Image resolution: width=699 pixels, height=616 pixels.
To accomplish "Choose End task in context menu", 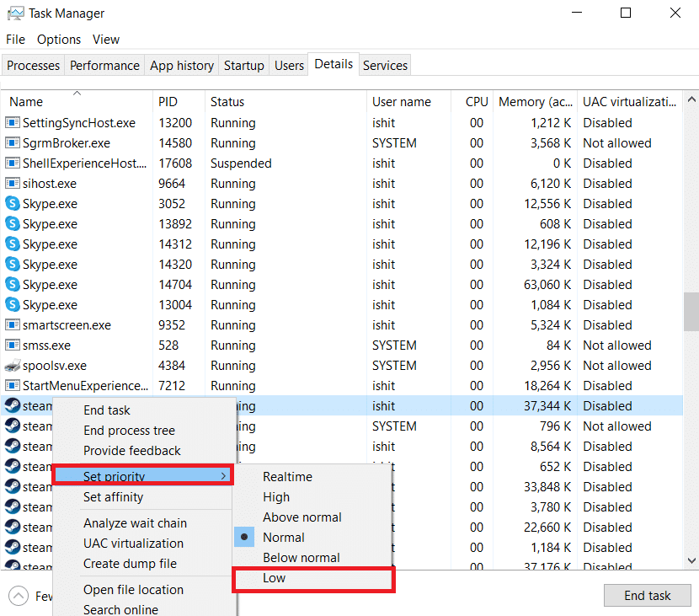I will tap(143, 410).
